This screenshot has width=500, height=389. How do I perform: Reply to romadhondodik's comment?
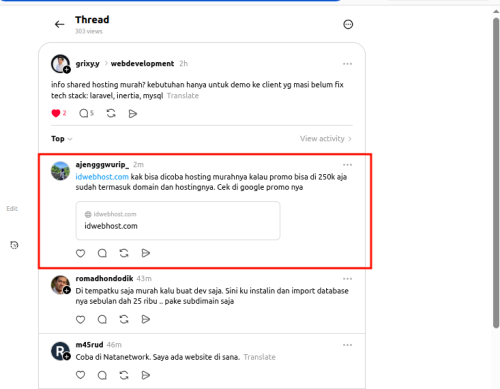pyautogui.click(x=102, y=319)
